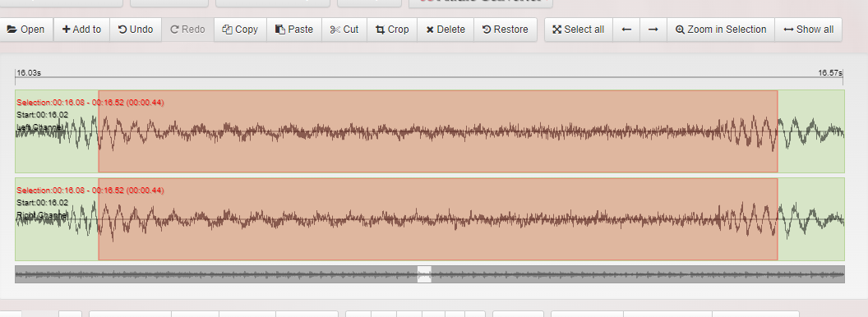Click the white viewport marker in overview strip
The image size is (868, 317).
424,274
